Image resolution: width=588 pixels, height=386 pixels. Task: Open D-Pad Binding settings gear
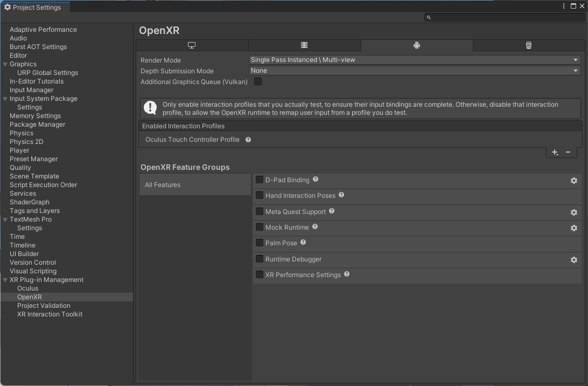[574, 181]
